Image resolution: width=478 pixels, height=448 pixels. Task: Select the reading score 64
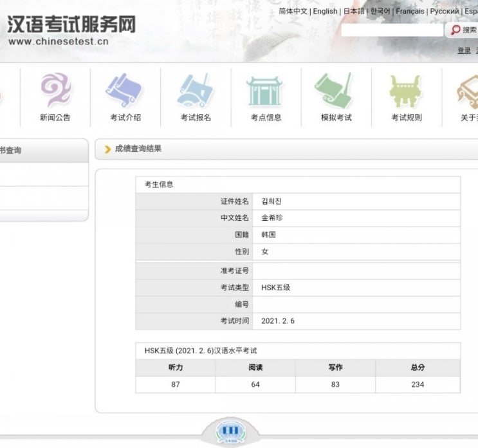tap(255, 384)
